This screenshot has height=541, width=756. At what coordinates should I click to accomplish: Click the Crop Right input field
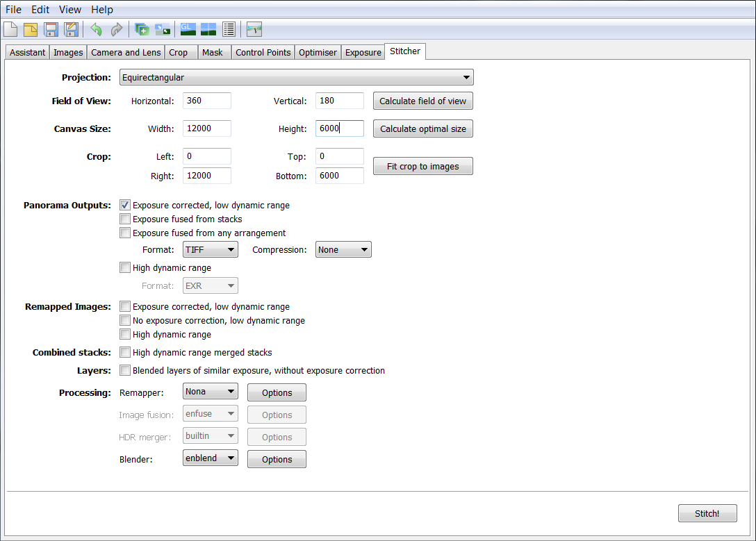click(207, 175)
